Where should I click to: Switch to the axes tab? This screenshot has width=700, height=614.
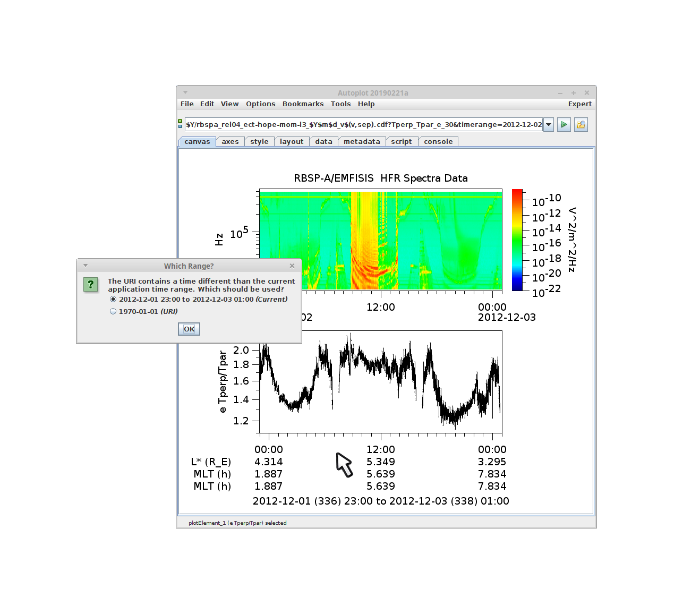230,142
